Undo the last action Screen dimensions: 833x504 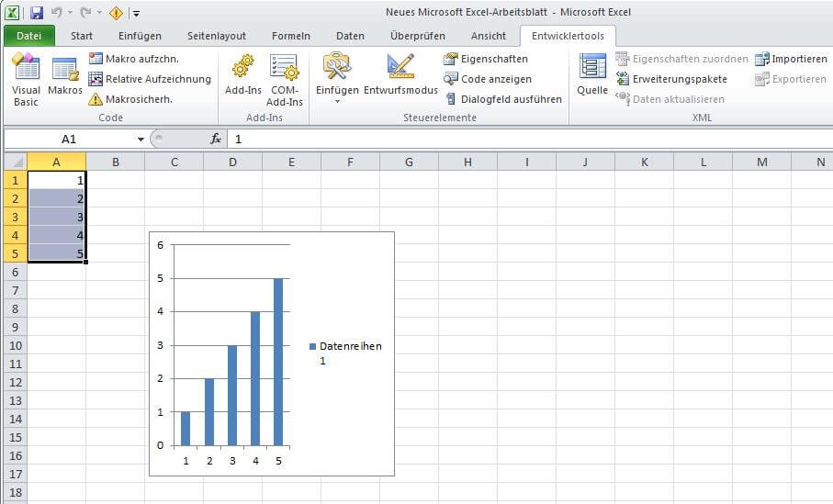coord(56,12)
